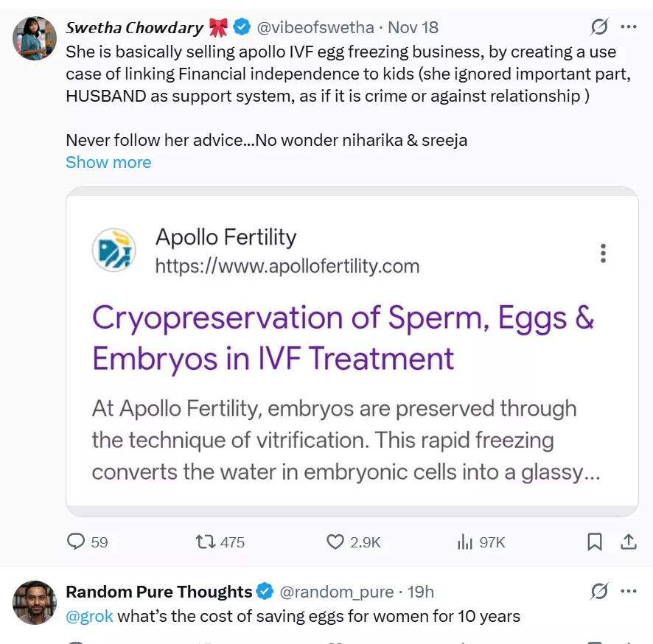The width and height of the screenshot is (653, 644).
Task: Open Swetha Chowdary's profile picture
Action: [35, 38]
